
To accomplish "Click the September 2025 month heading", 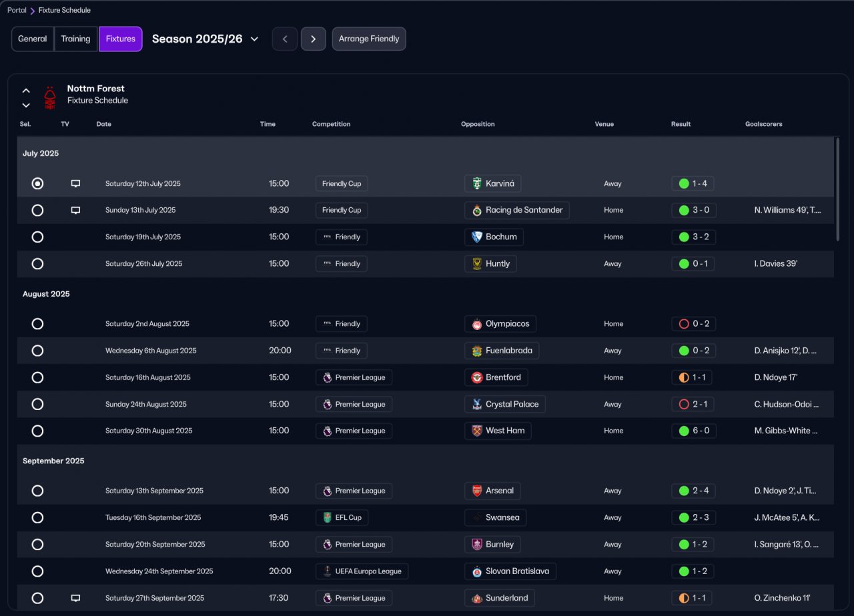I will (53, 461).
